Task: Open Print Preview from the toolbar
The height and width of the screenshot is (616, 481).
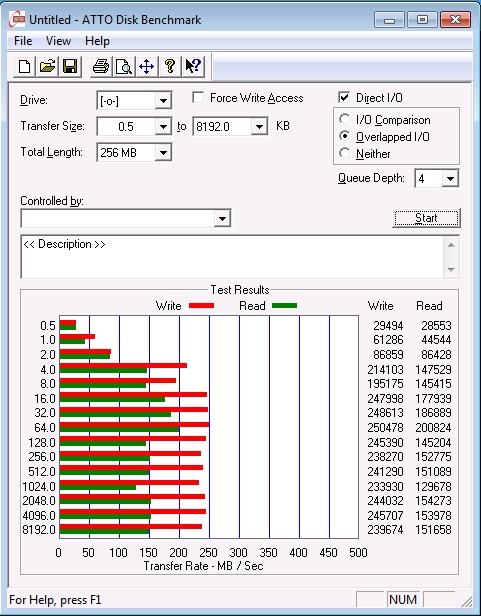Action: pos(124,66)
